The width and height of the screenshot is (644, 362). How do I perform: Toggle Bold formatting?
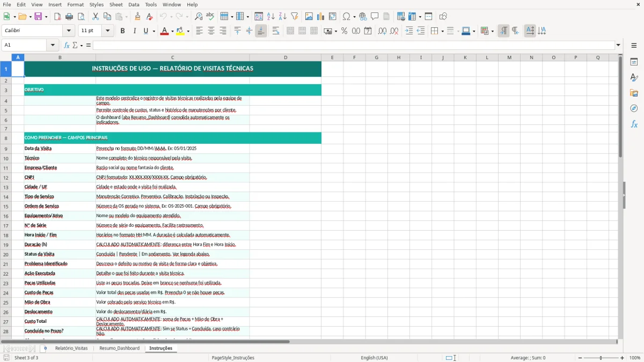tap(122, 31)
